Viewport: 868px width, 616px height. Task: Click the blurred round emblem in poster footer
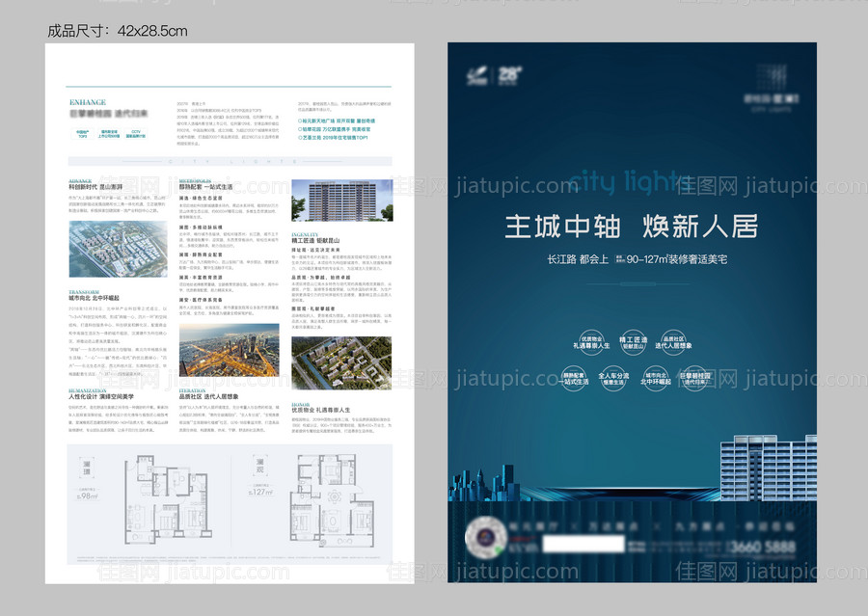[x=484, y=538]
